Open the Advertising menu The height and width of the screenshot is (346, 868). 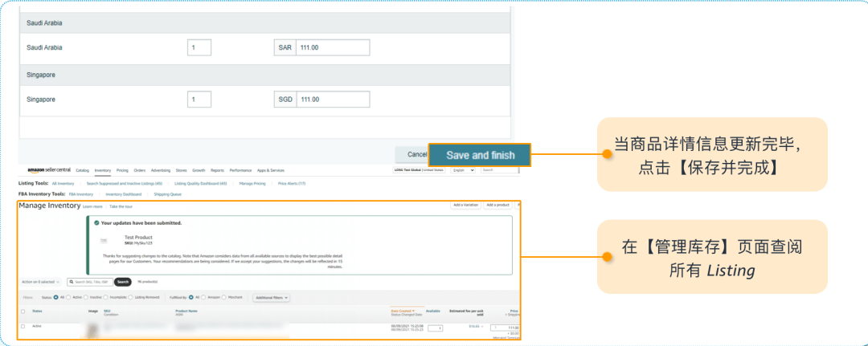pyautogui.click(x=161, y=170)
